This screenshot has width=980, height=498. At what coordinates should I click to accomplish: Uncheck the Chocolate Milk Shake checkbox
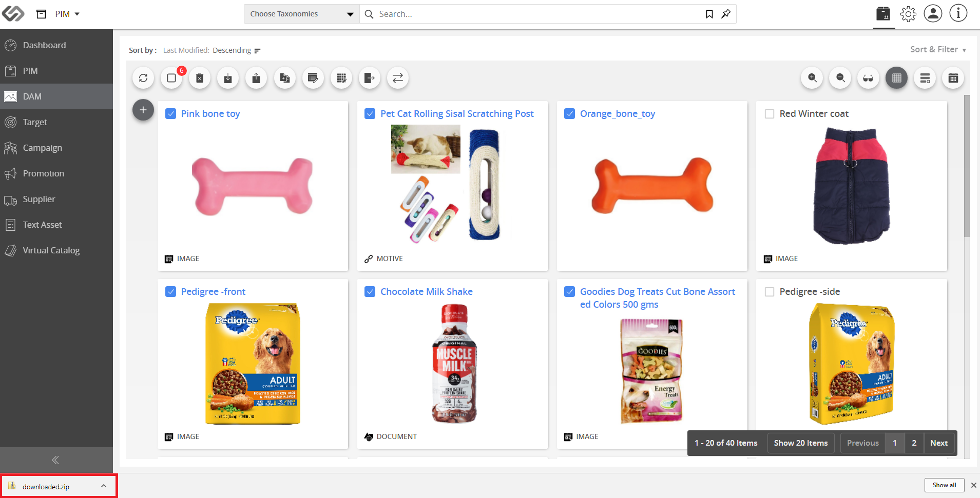coord(370,292)
